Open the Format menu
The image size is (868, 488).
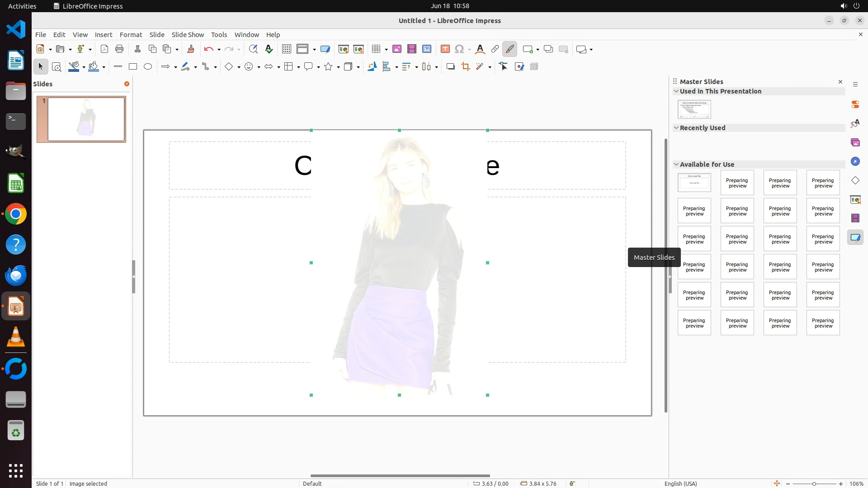(131, 35)
